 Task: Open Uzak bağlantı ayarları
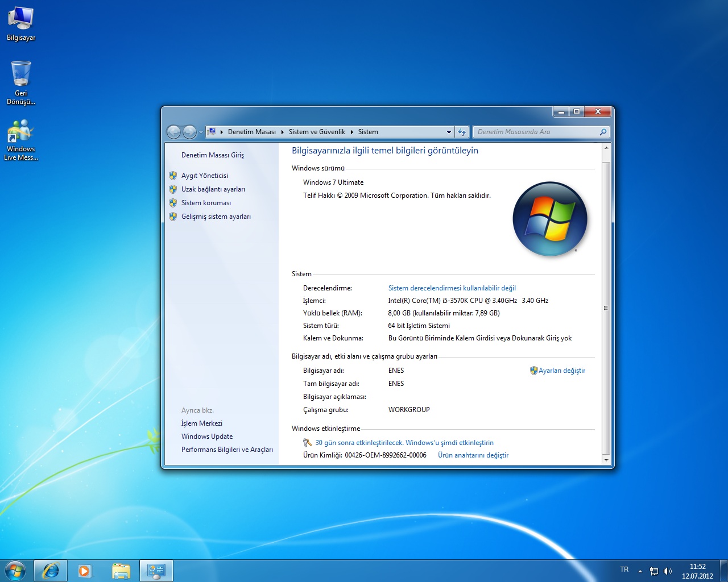coord(213,189)
